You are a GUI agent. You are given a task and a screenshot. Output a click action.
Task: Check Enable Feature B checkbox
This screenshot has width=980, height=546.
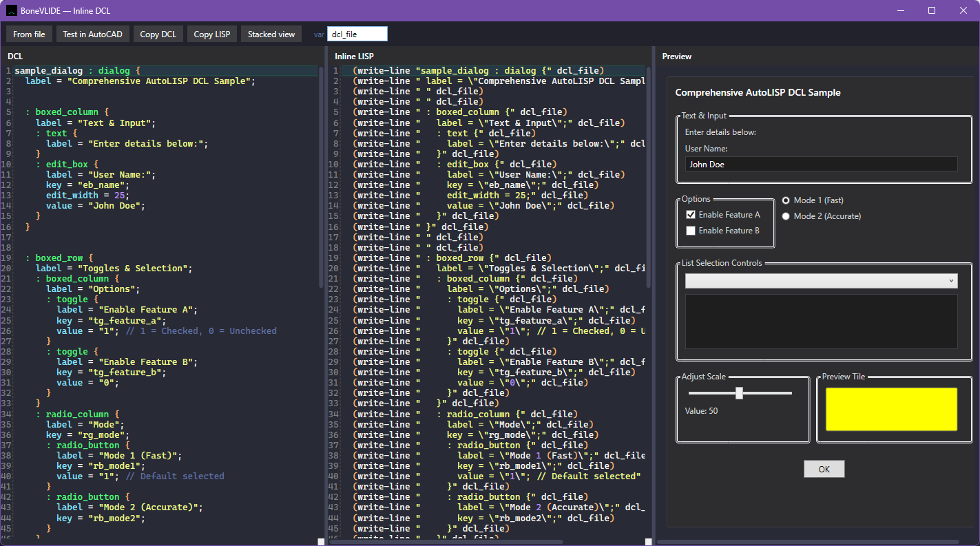pos(691,231)
